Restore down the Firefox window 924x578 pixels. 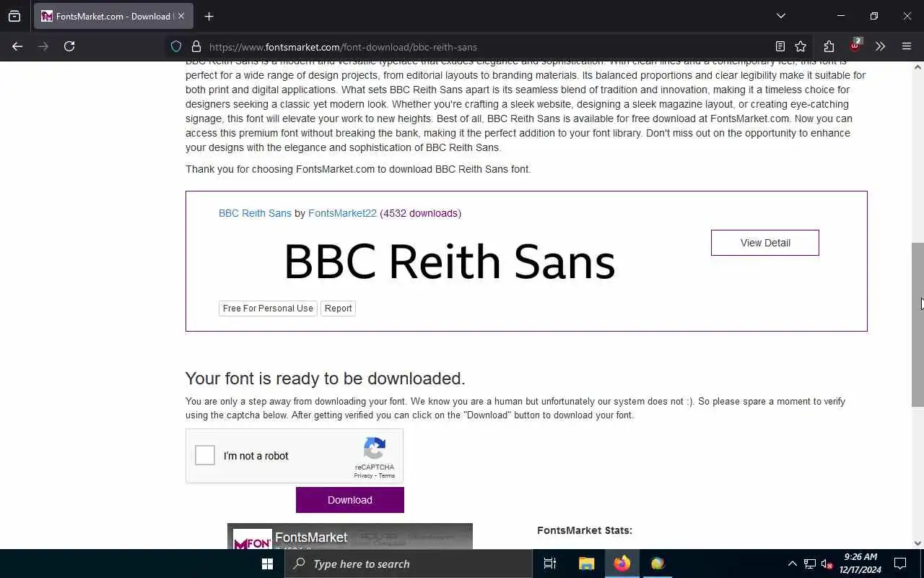874,16
